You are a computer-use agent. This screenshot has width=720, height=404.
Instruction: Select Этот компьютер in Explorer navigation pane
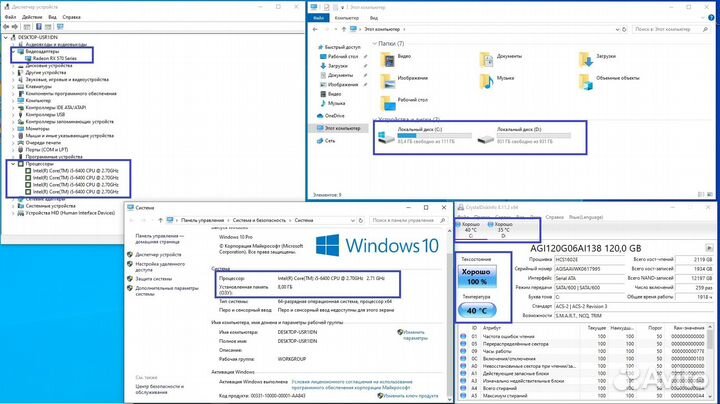338,128
